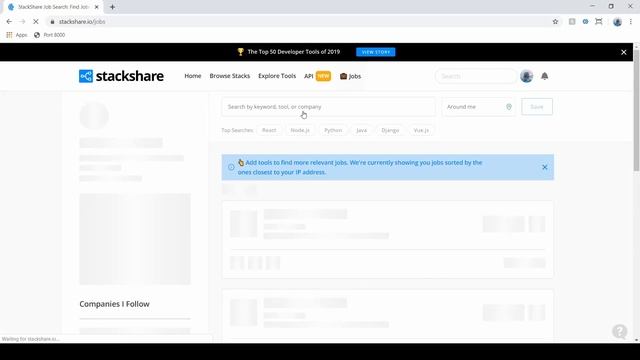Select the Java top search chip
640x360 pixels.
(x=362, y=130)
